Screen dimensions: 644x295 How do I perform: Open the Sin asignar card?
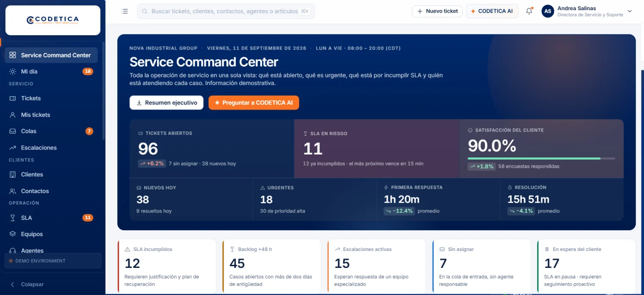pyautogui.click(x=481, y=266)
